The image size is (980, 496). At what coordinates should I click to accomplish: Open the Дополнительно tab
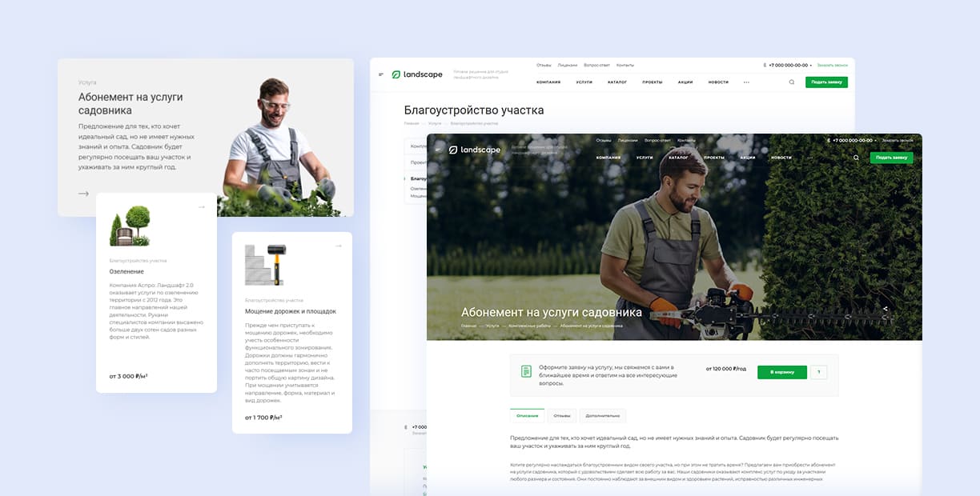click(x=602, y=416)
